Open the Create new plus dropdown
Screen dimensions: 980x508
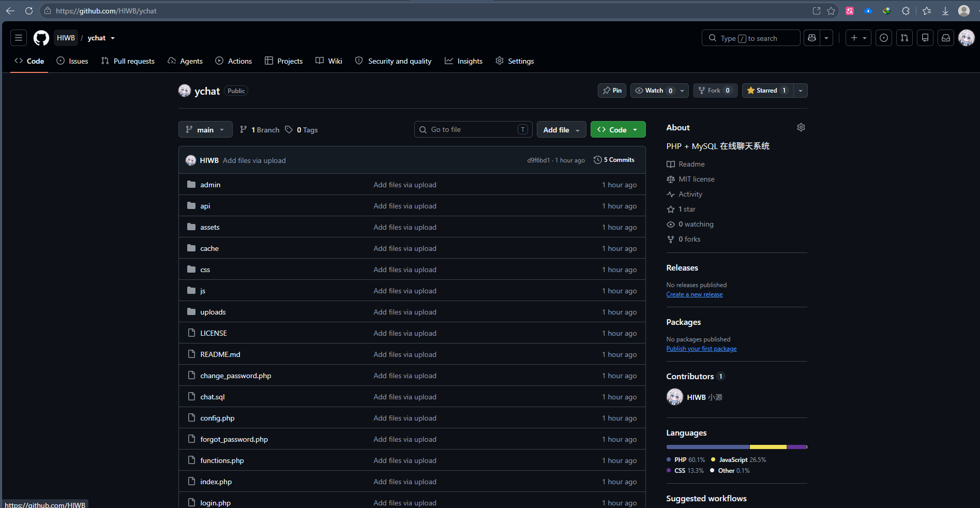tap(858, 38)
